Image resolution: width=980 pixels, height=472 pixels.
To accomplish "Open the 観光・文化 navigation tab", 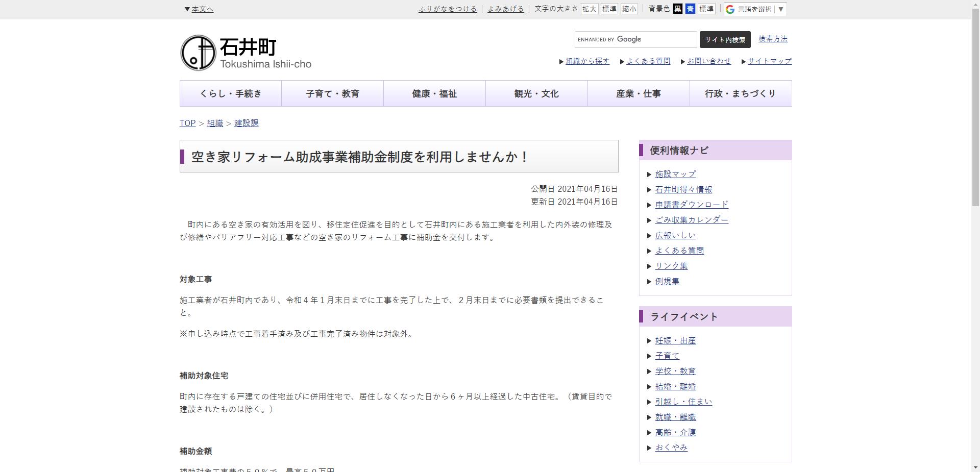I will [x=536, y=93].
